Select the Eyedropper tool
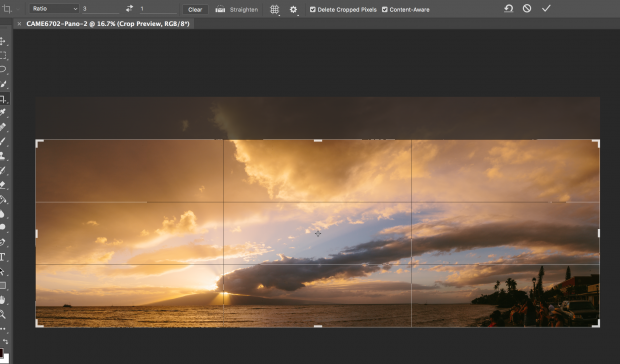Screen dimensions: 620x364 [x=3, y=113]
